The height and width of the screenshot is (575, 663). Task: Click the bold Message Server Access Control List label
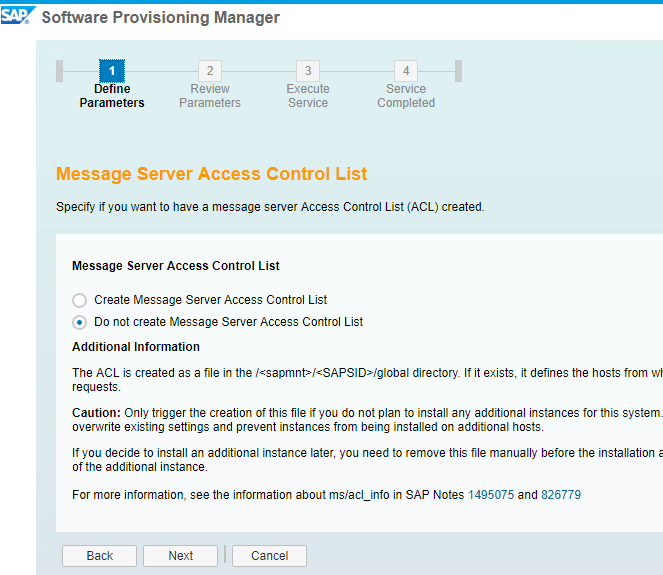pyautogui.click(x=175, y=266)
